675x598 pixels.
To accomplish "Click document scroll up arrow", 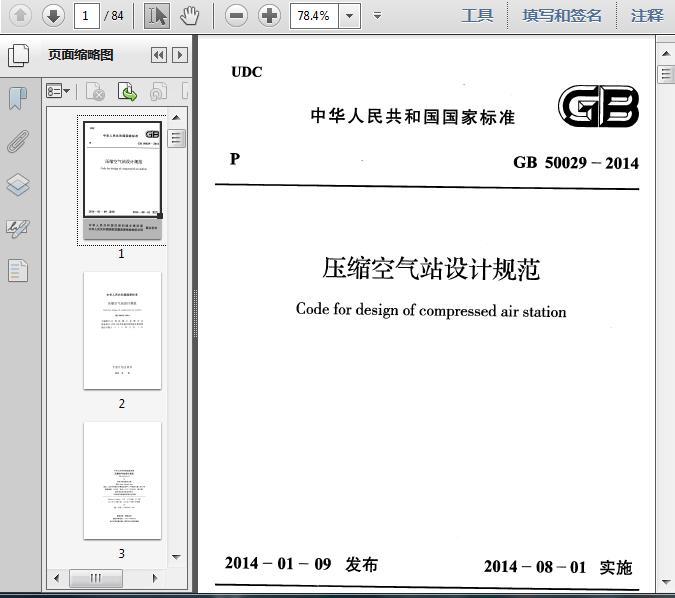I will pyautogui.click(x=666, y=53).
